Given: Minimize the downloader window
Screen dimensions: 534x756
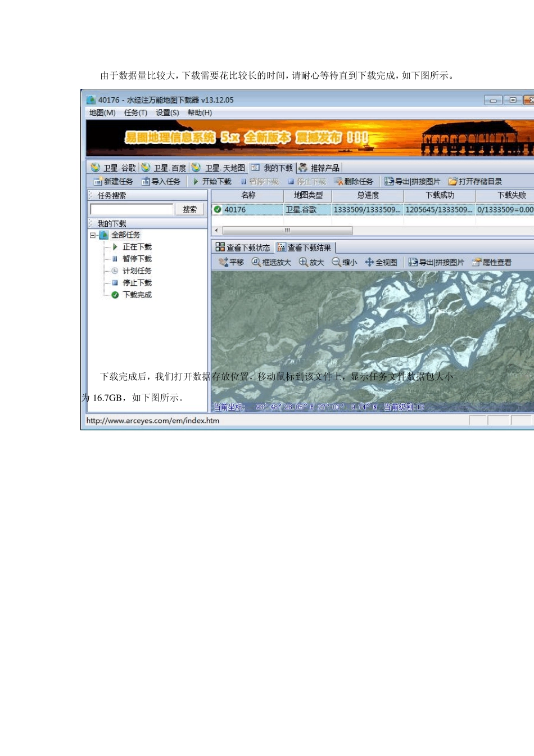Looking at the screenshot, I should (493, 100).
